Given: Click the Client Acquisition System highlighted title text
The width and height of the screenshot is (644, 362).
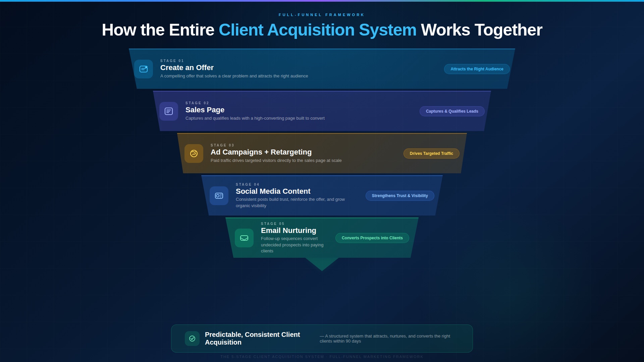Looking at the screenshot, I should tap(317, 30).
